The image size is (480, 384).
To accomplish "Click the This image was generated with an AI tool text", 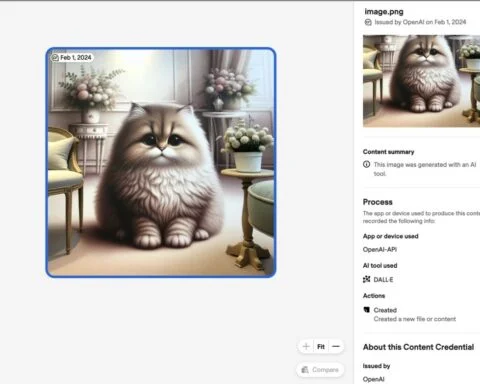I will click(425, 169).
